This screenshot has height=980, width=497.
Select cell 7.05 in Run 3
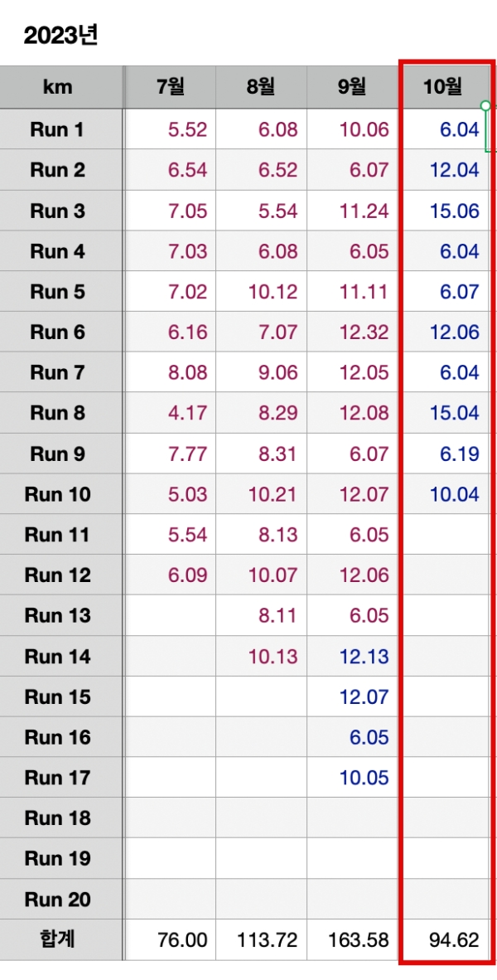click(170, 211)
